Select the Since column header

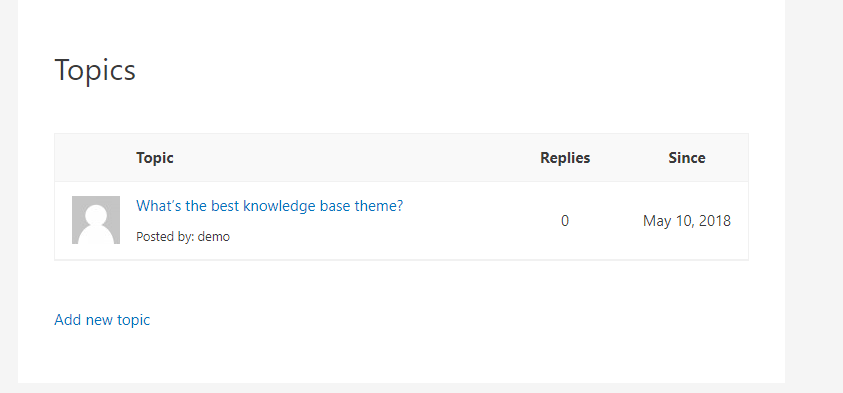pos(687,158)
